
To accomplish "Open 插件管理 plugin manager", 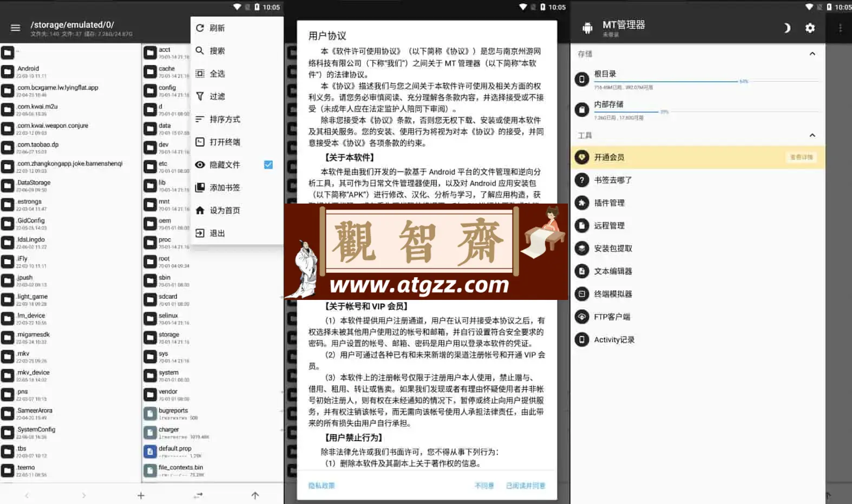I will tap(698, 202).
